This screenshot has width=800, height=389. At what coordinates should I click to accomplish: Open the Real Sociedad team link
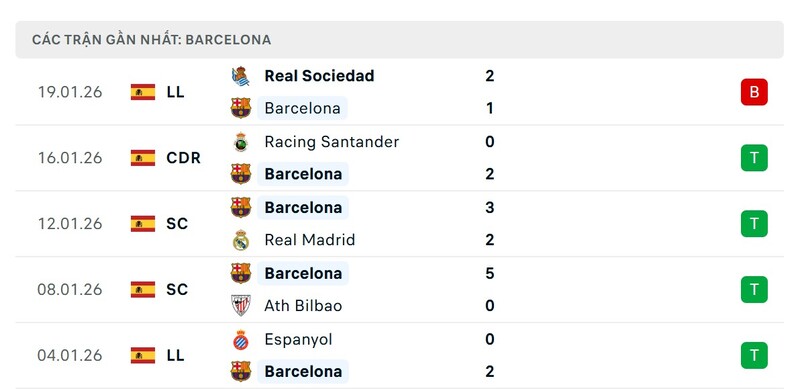pyautogui.click(x=319, y=76)
